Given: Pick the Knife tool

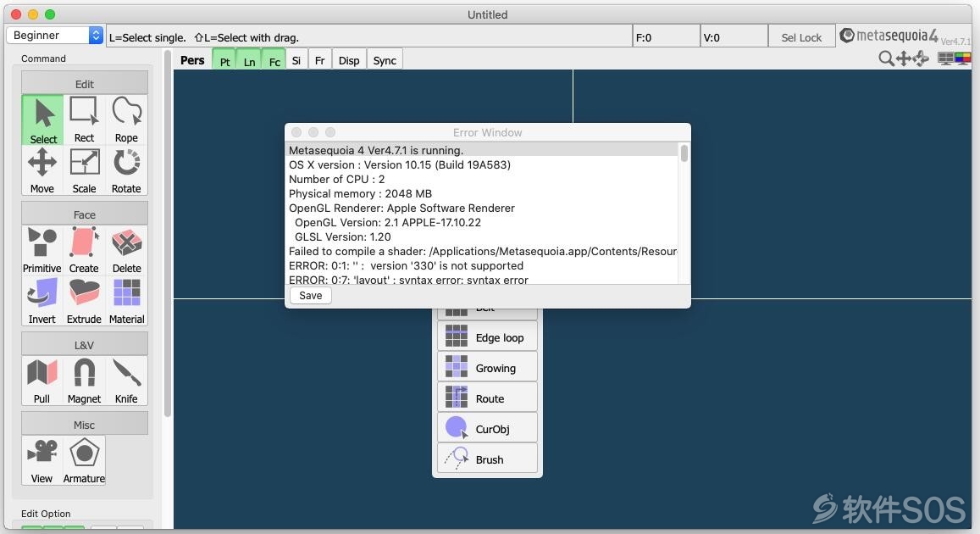Looking at the screenshot, I should [x=126, y=381].
